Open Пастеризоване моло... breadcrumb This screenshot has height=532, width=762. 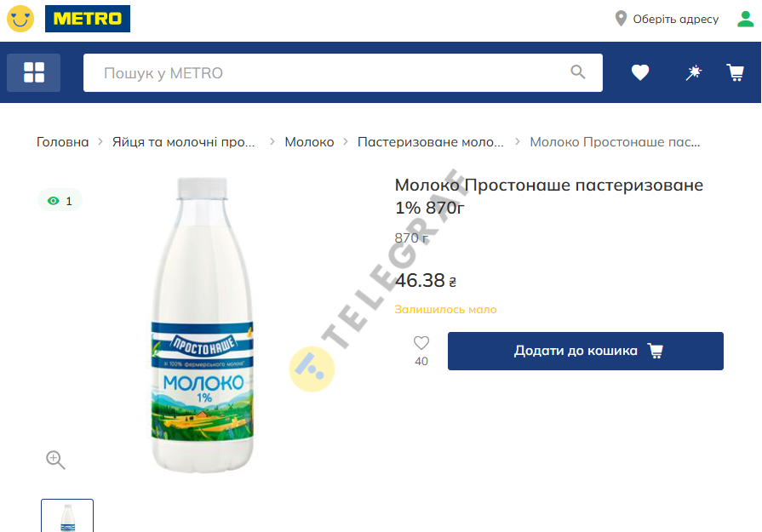(x=431, y=142)
